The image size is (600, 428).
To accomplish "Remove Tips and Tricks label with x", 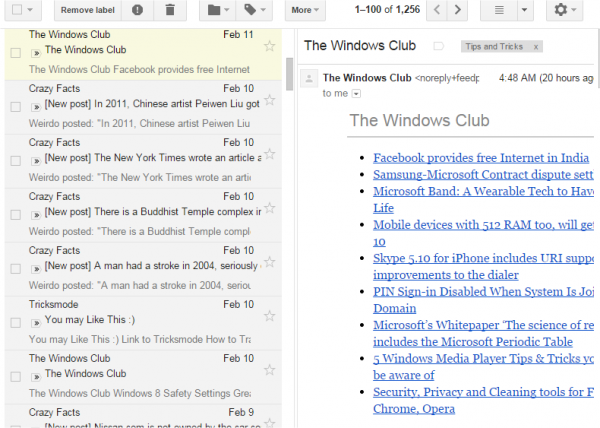I will click(536, 47).
